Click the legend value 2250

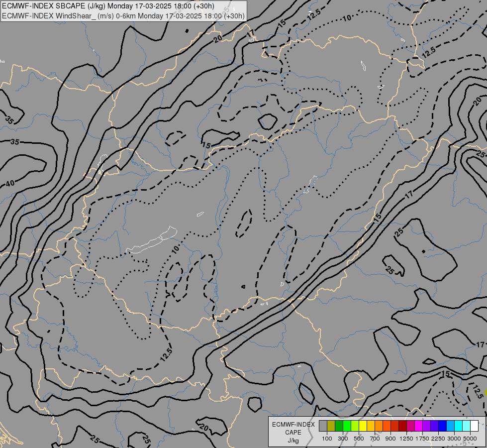[438, 439]
